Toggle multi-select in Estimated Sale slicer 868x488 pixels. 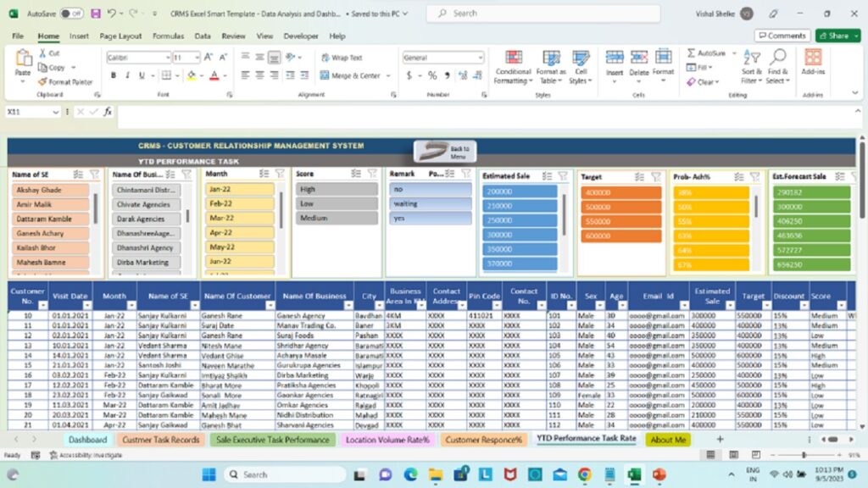547,176
